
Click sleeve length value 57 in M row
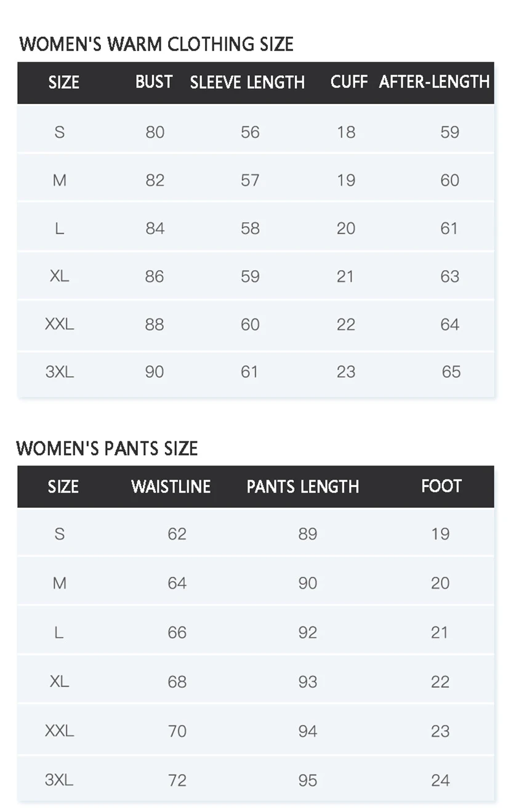click(250, 180)
